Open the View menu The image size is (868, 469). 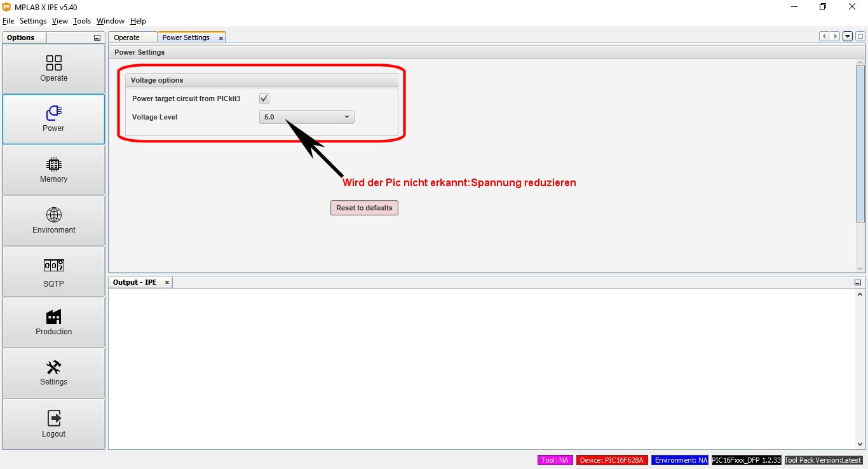60,21
